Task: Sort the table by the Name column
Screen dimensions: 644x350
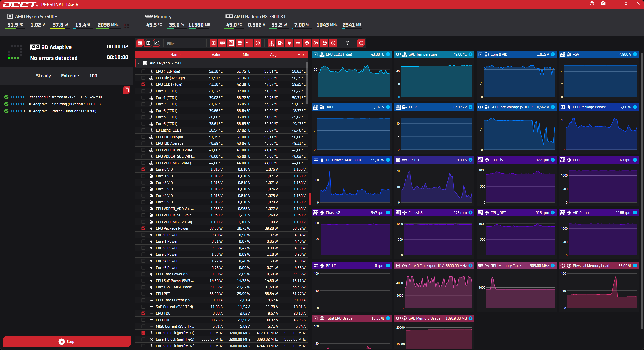Action: pos(175,55)
